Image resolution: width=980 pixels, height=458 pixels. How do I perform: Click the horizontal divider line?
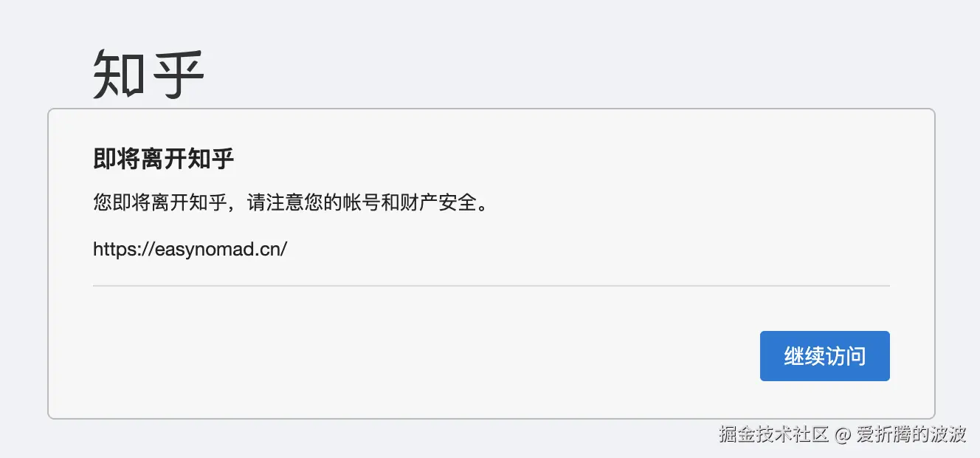tap(490, 284)
